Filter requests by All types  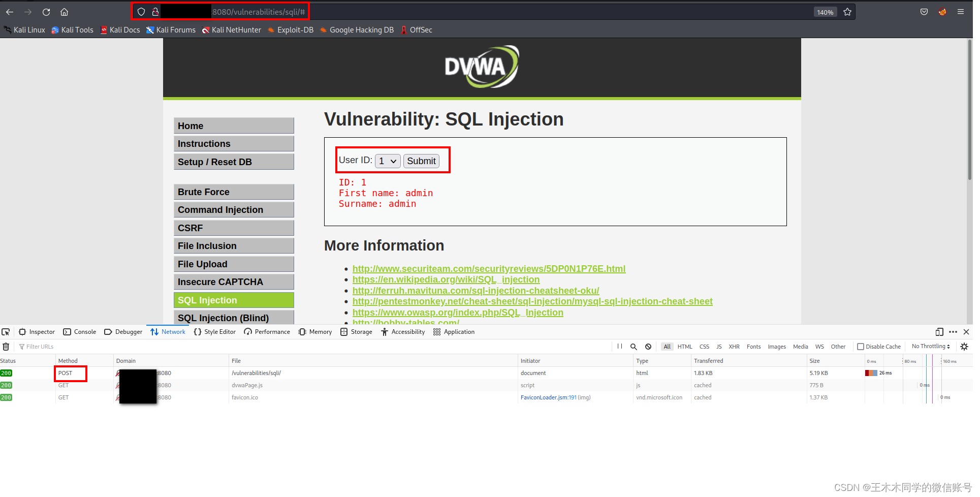coord(667,347)
